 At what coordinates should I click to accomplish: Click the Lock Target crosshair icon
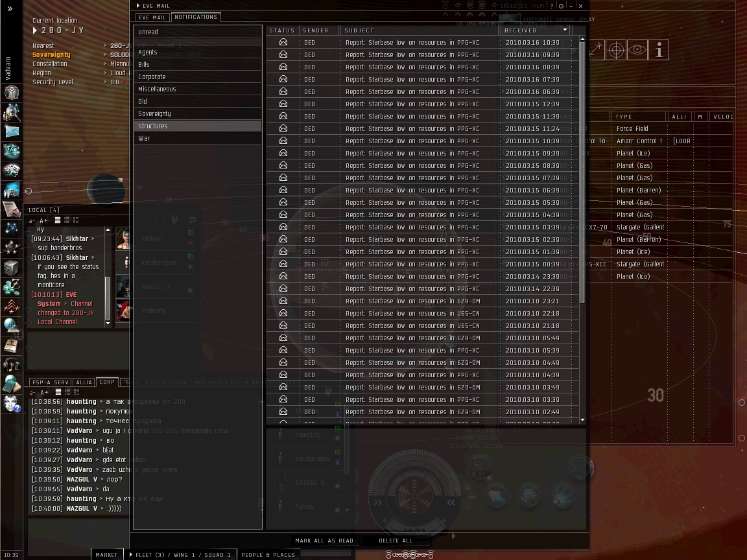click(x=616, y=50)
